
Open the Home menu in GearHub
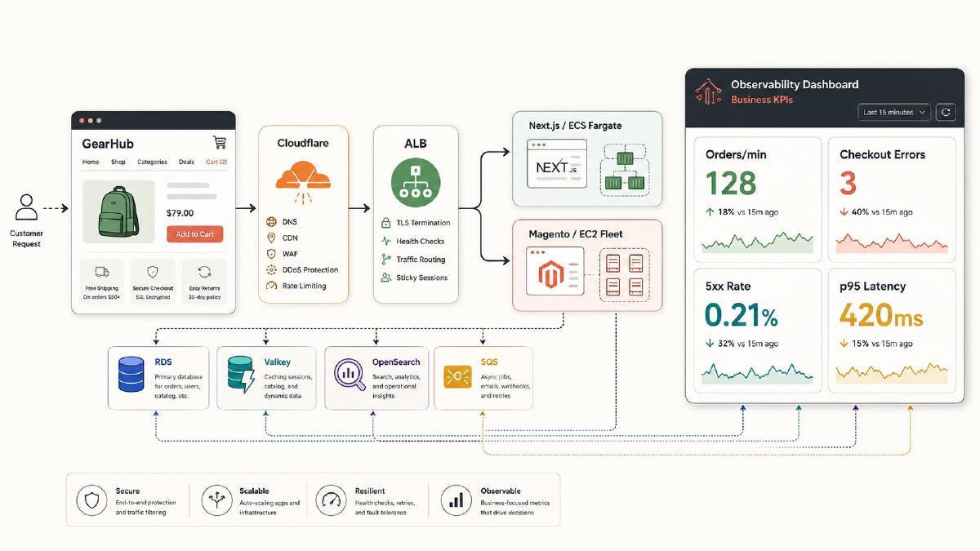click(x=91, y=162)
